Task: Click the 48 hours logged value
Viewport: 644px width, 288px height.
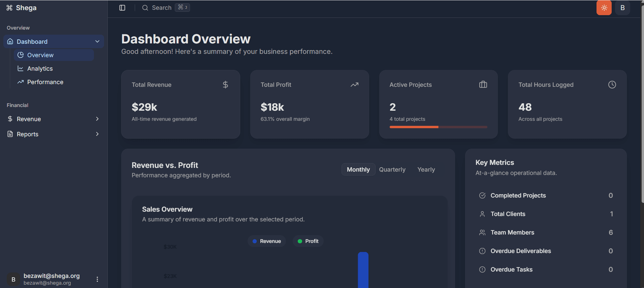Action: (x=525, y=107)
